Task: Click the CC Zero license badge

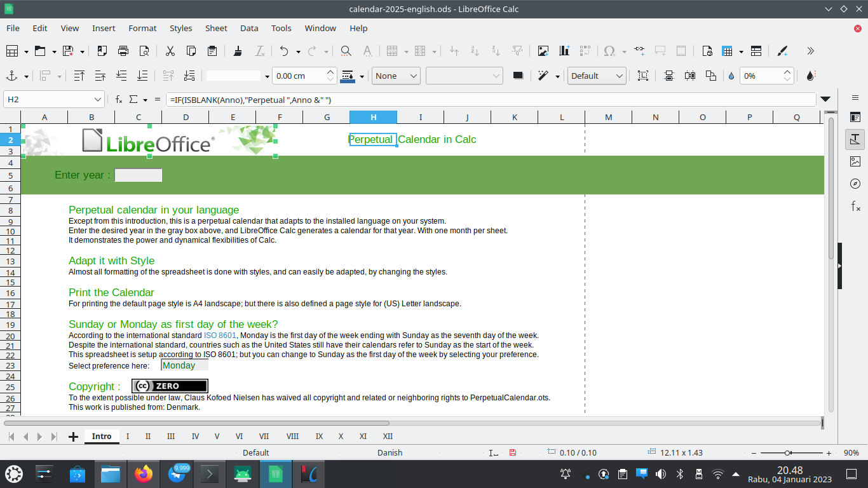Action: [170, 386]
